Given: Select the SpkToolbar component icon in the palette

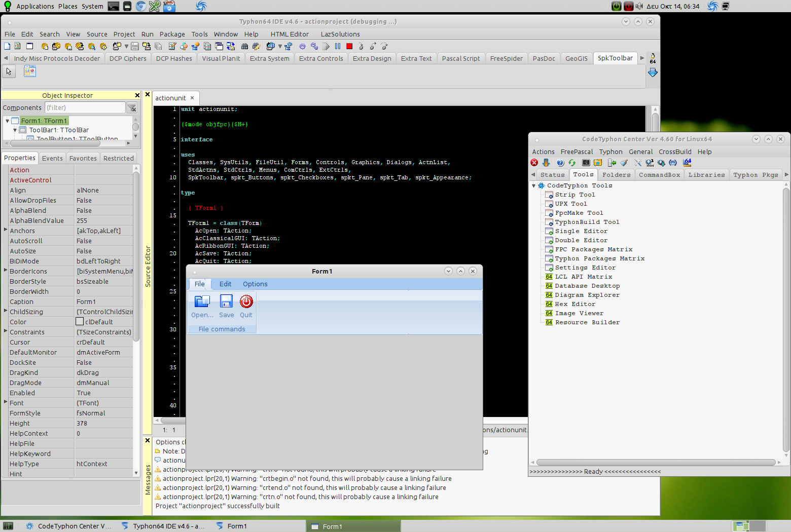Looking at the screenshot, I should [x=30, y=71].
